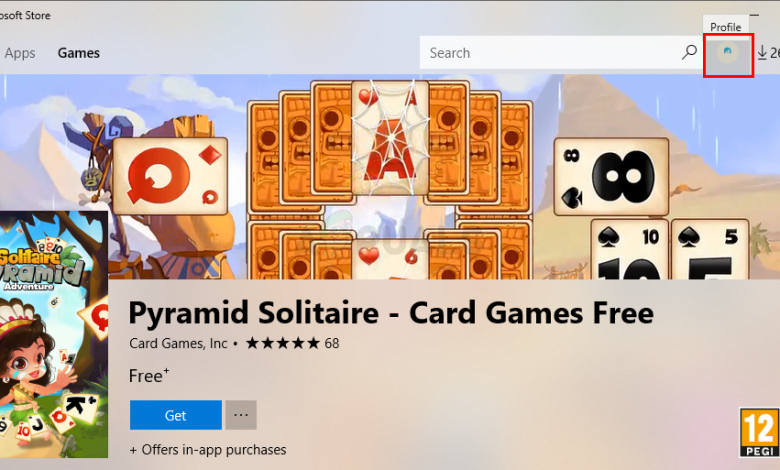Open the Profile avatar icon
780x470 pixels.
(x=728, y=54)
